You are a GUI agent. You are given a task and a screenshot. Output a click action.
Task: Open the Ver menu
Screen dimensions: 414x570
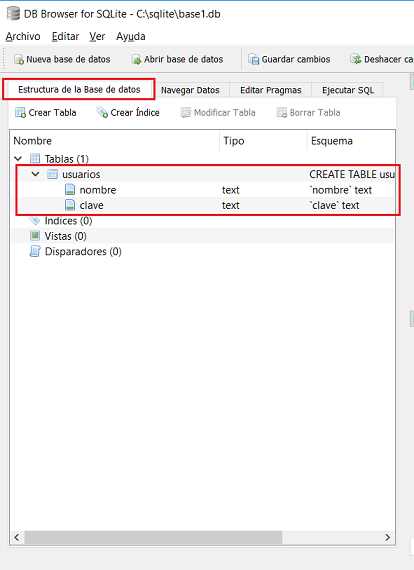pyautogui.click(x=97, y=36)
